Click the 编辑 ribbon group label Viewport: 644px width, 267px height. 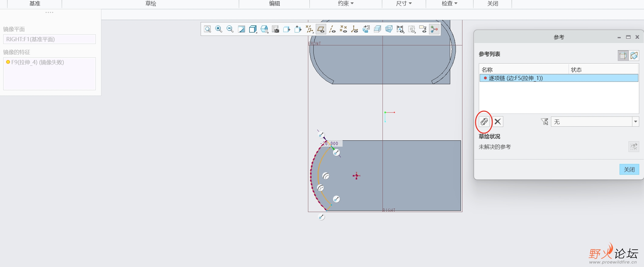(274, 4)
